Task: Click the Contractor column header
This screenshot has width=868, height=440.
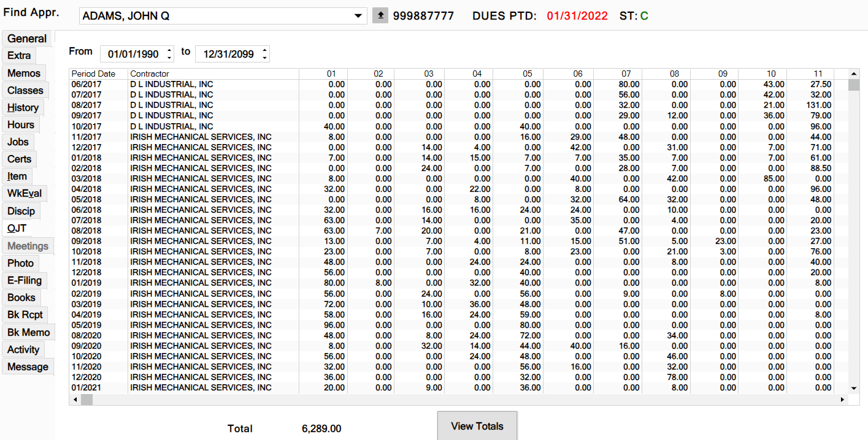Action: 150,74
